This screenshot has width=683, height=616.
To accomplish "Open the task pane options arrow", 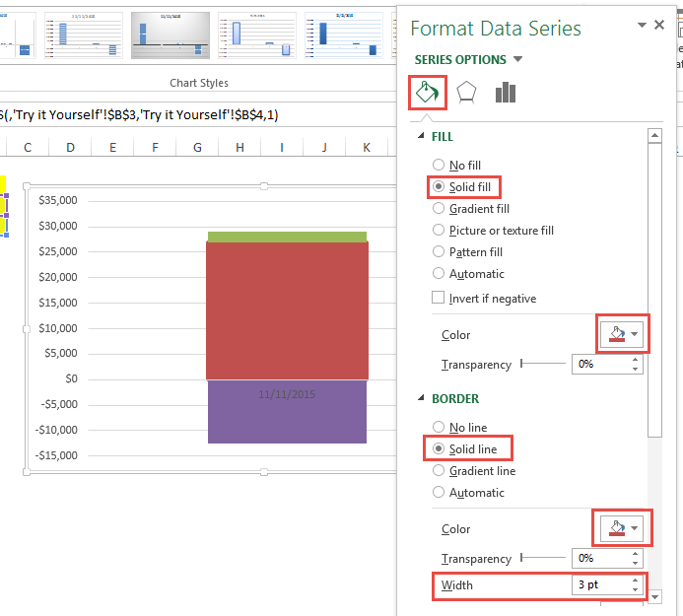I will (x=642, y=26).
